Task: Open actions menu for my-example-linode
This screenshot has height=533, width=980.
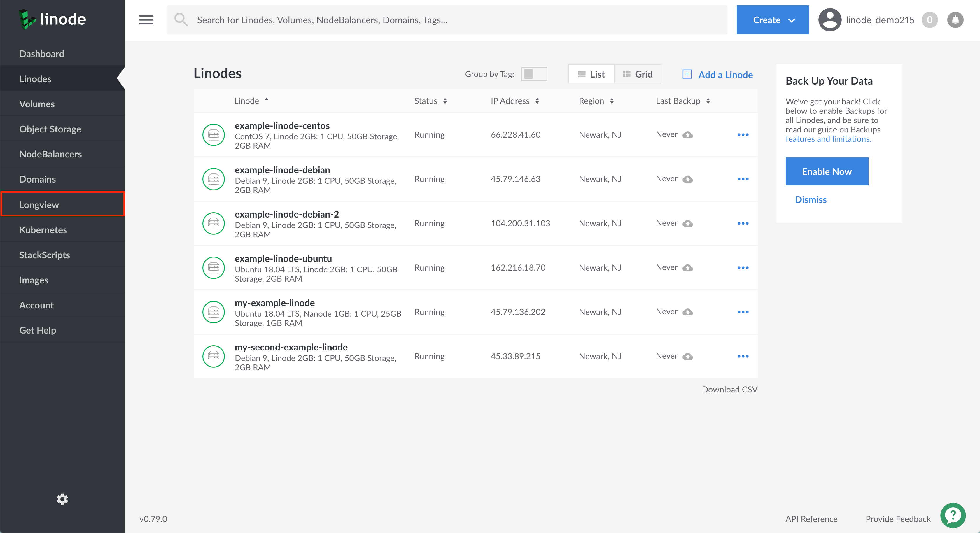Action: click(743, 312)
